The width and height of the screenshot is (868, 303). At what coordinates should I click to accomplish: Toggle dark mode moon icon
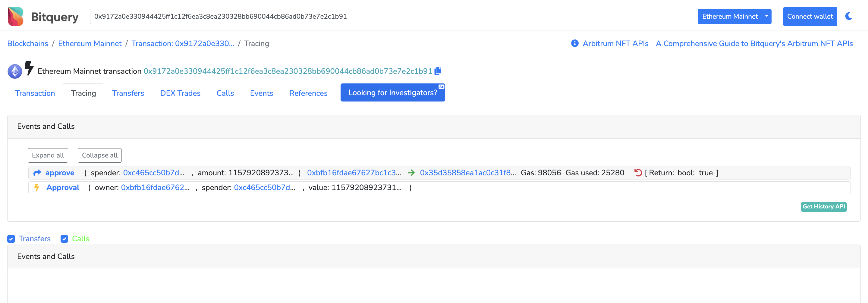(849, 16)
